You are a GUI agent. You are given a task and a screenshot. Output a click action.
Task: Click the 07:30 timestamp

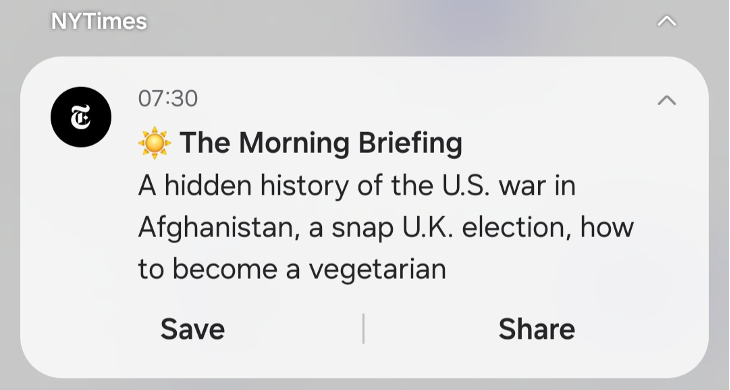168,99
